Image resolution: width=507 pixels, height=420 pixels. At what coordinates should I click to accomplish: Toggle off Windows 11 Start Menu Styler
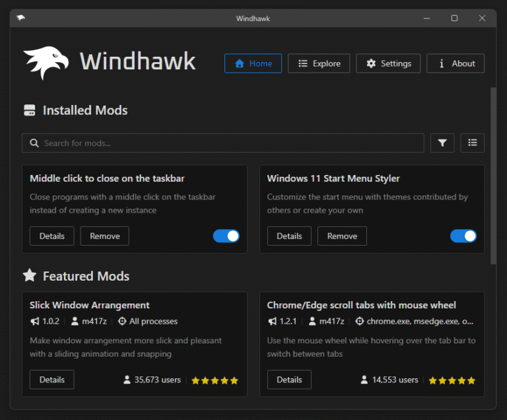pos(463,236)
